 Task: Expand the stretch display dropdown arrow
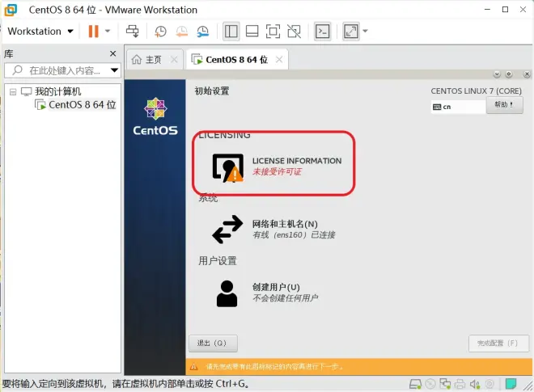[365, 32]
